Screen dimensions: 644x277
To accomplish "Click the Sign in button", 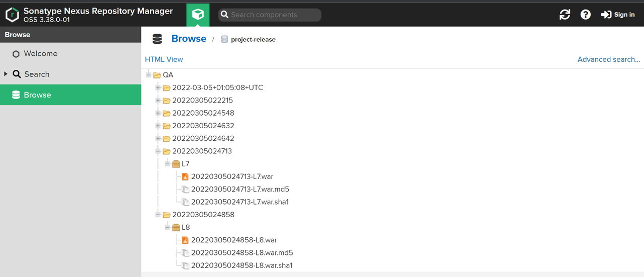I will coord(618,15).
